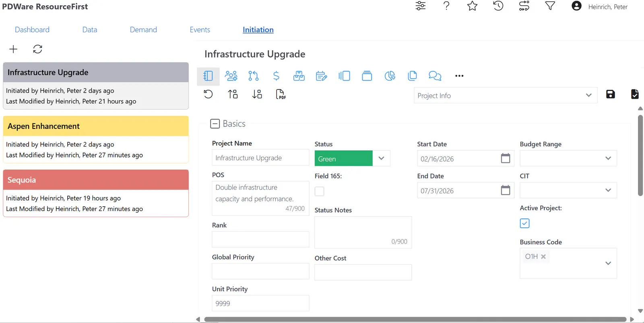
Task: Select the Sequoia project card
Action: (96, 193)
